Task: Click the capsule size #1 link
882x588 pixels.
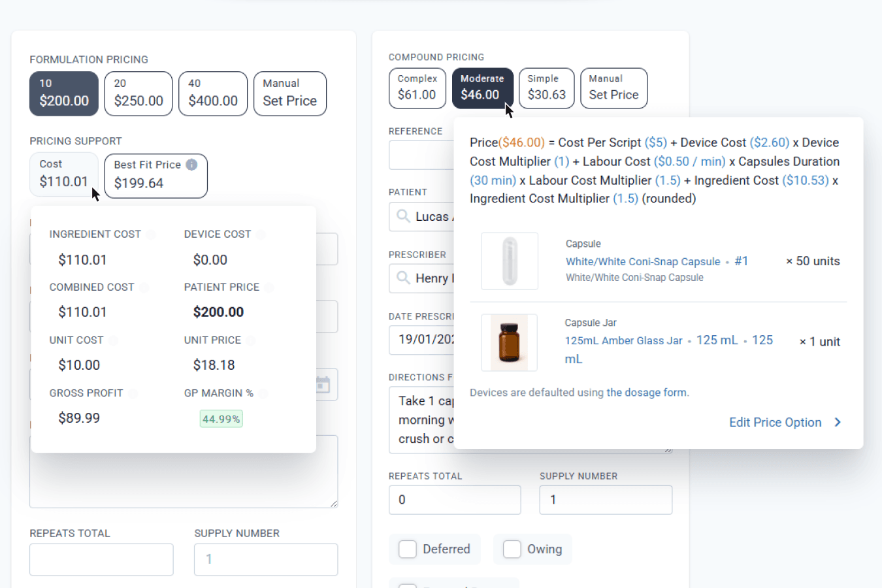Action: coord(741,261)
